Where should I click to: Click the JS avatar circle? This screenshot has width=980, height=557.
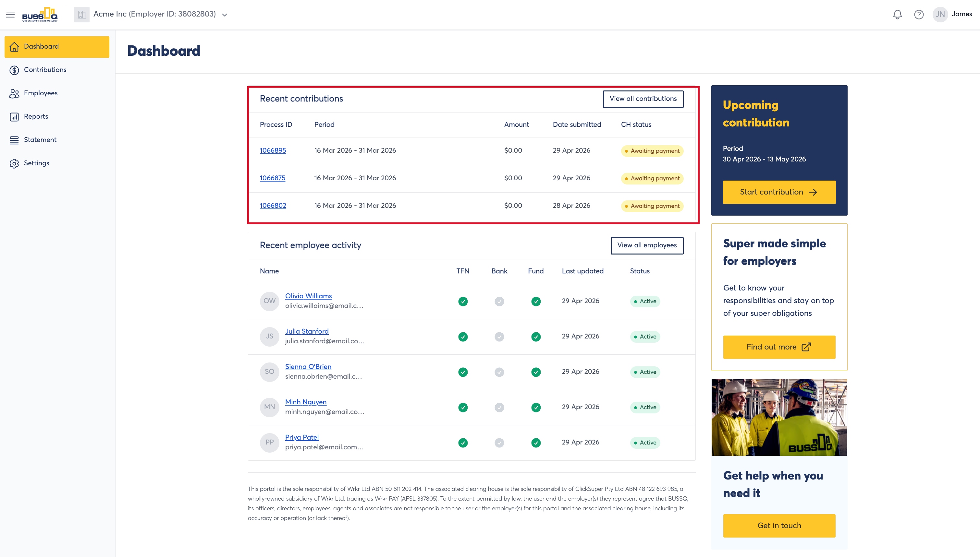(269, 337)
